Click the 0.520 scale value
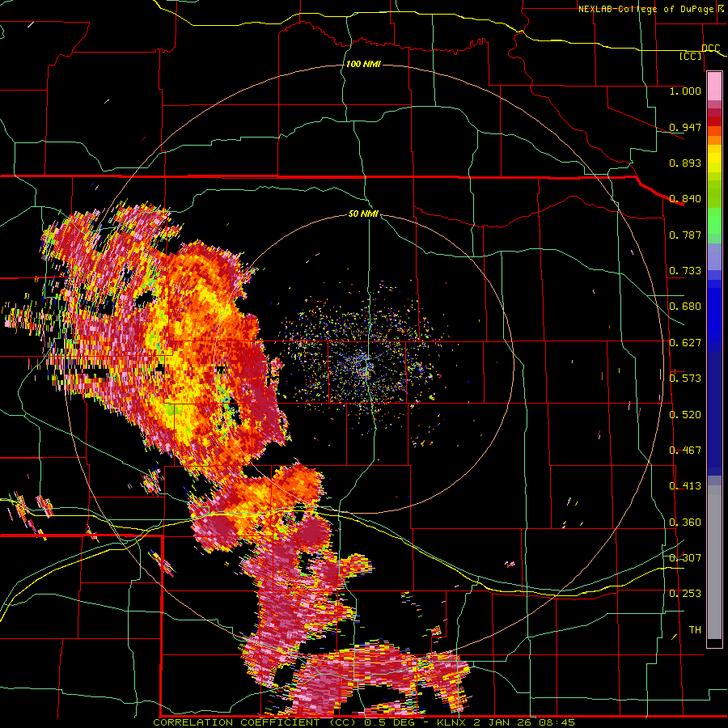The width and height of the screenshot is (728, 728). [x=685, y=415]
